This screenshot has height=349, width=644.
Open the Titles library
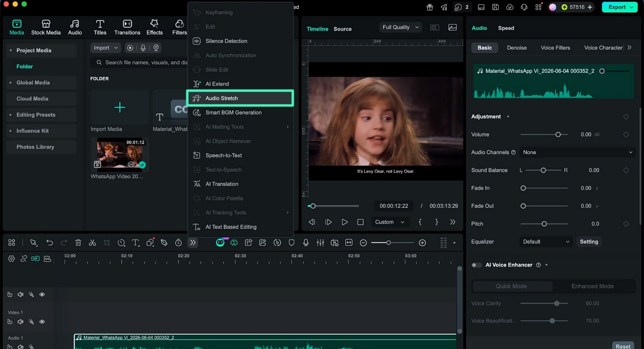[100, 27]
